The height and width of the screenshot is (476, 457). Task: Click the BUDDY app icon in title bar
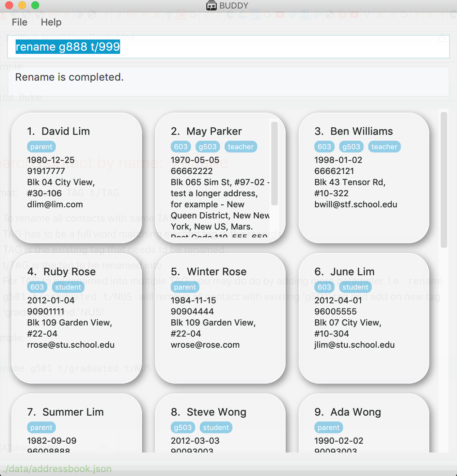212,5
